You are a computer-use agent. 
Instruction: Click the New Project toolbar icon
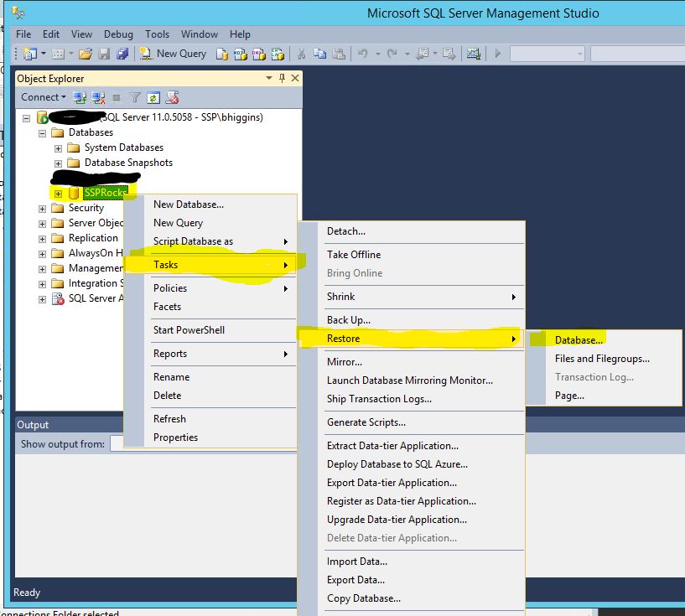pyautogui.click(x=30, y=54)
